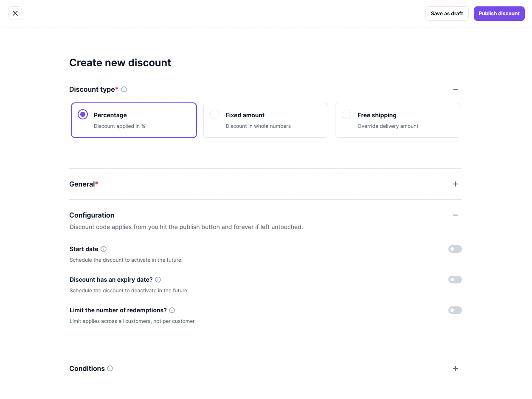532x399 pixels.
Task: Click info icon beside redemptions limit
Action: coord(172,310)
